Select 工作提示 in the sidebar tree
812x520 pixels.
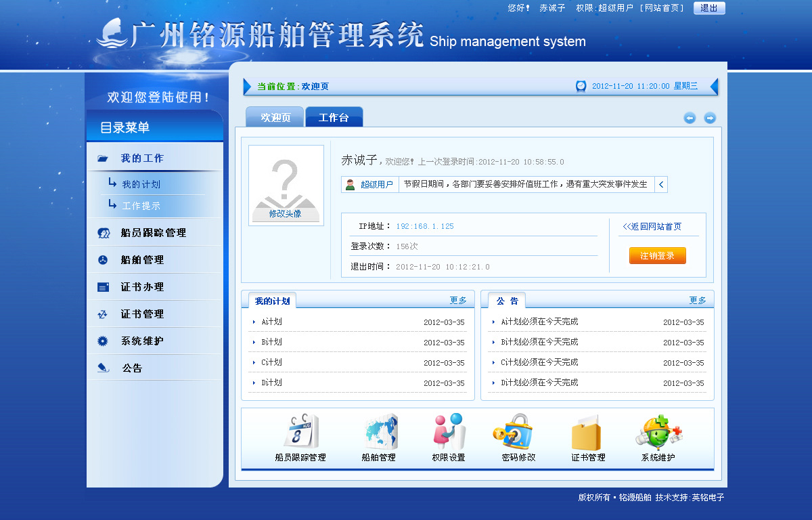coord(141,206)
